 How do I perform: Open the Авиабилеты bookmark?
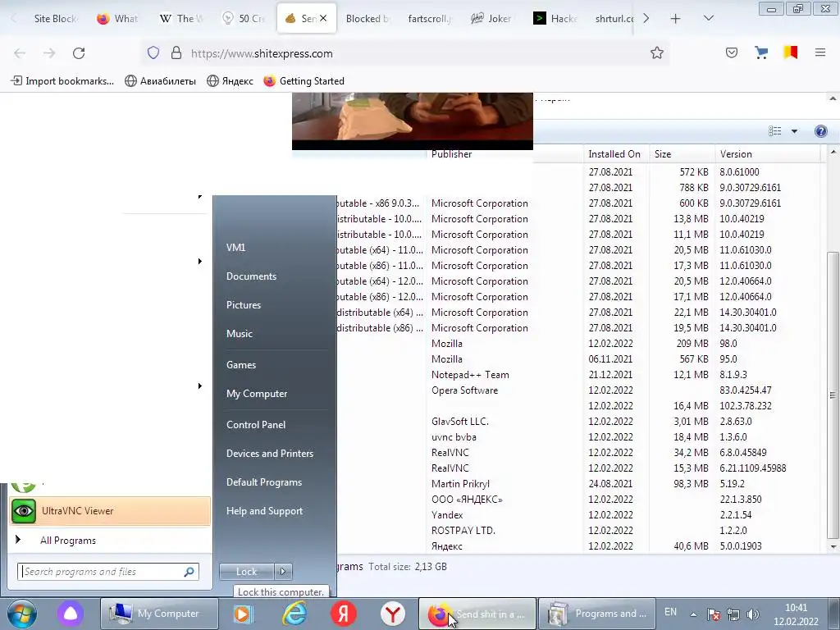click(x=160, y=81)
